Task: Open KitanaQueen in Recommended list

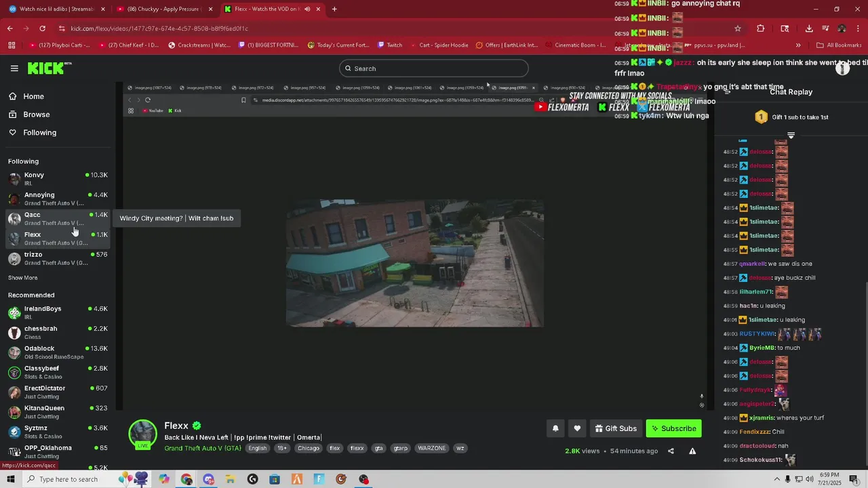Action: (x=58, y=412)
